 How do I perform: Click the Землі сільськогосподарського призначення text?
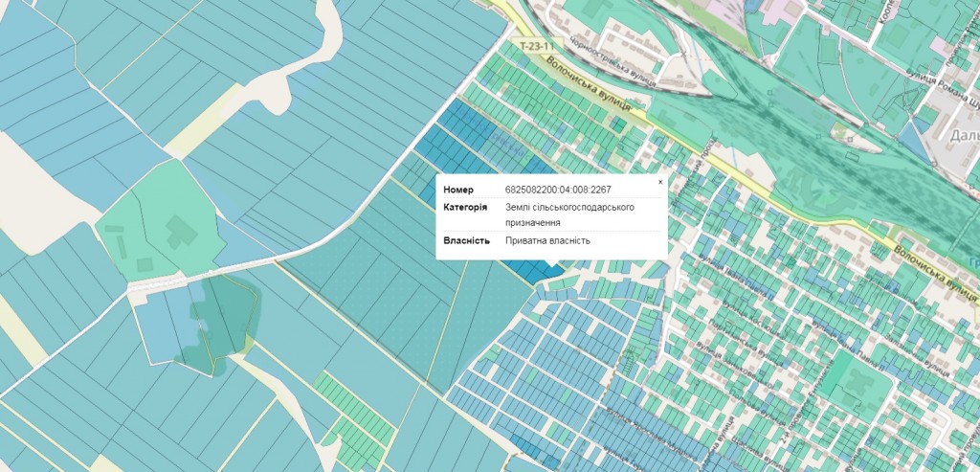coord(569,214)
